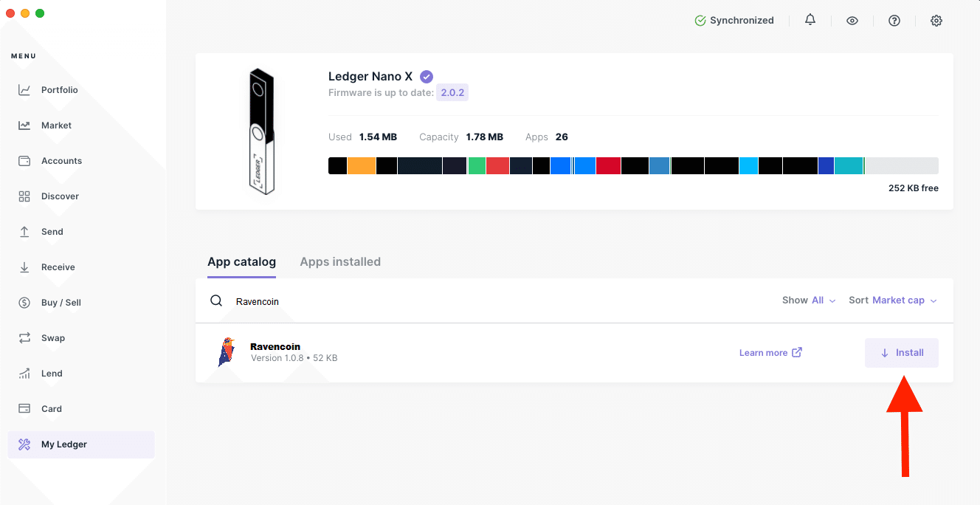Click firmware version 2.0.2 badge
This screenshot has height=505, width=980.
tap(452, 93)
